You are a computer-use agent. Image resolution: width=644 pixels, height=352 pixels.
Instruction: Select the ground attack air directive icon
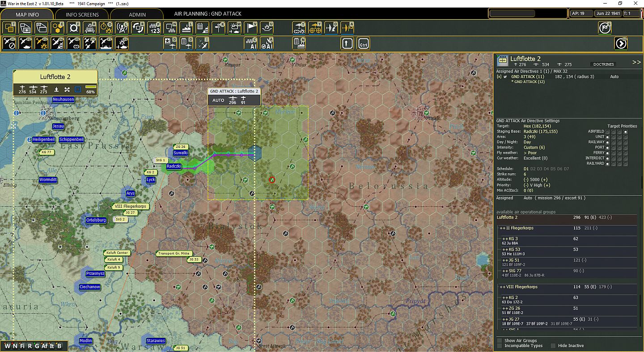pyautogui.click(x=42, y=43)
